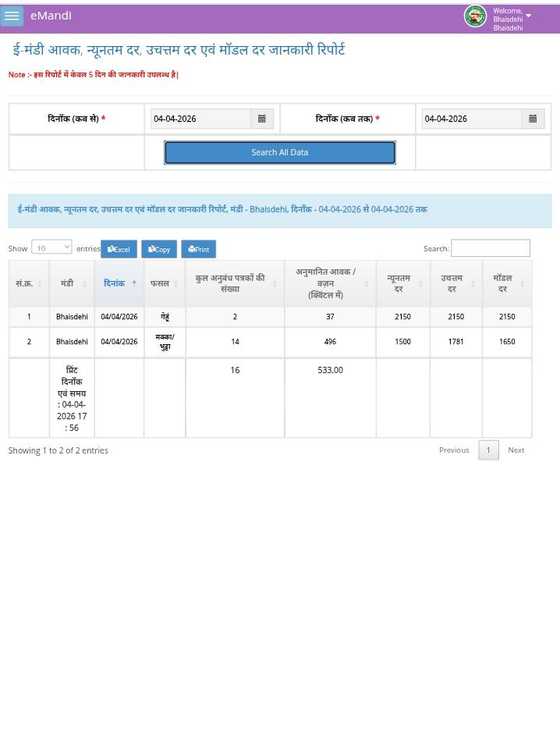Focus the table Search input field
560x754 pixels.
[x=490, y=247]
